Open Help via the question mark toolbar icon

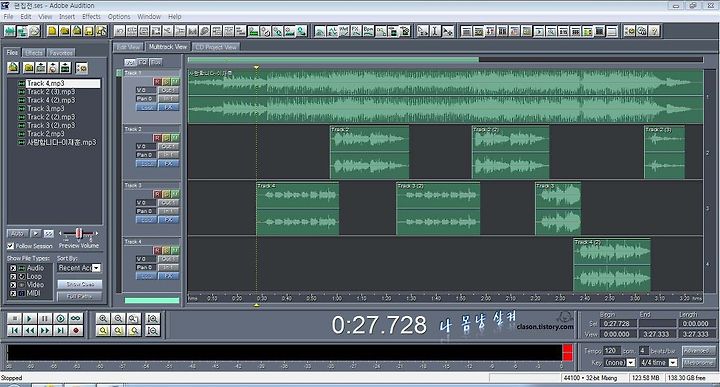[x=654, y=31]
